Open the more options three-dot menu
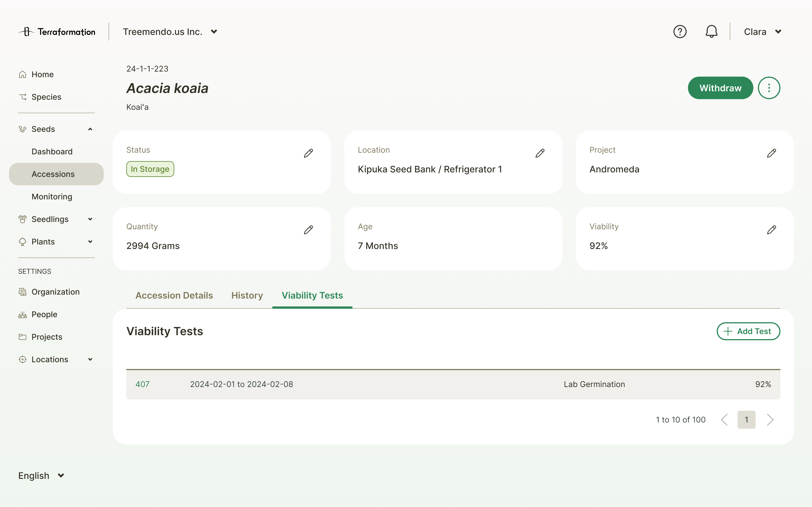The width and height of the screenshot is (812, 507). coord(769,88)
